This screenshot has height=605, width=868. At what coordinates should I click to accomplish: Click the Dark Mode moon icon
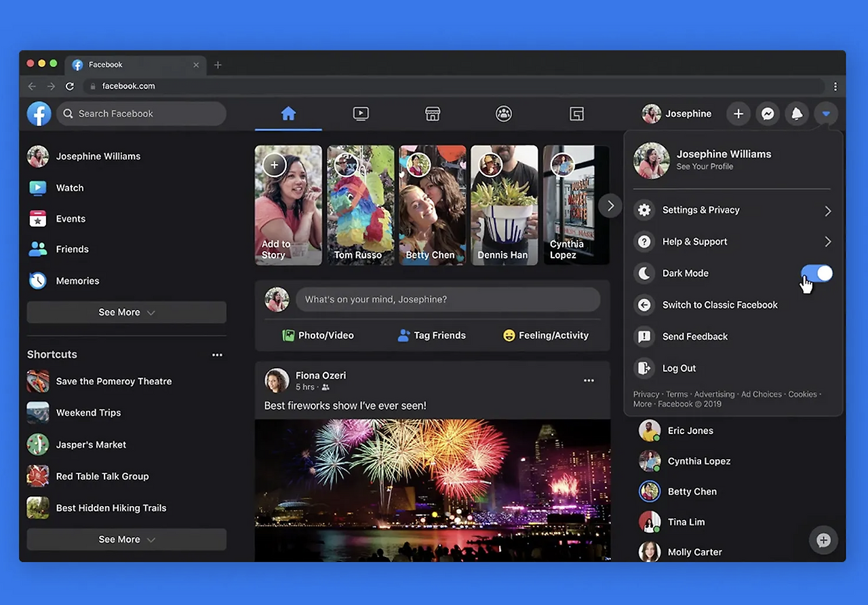(x=644, y=273)
